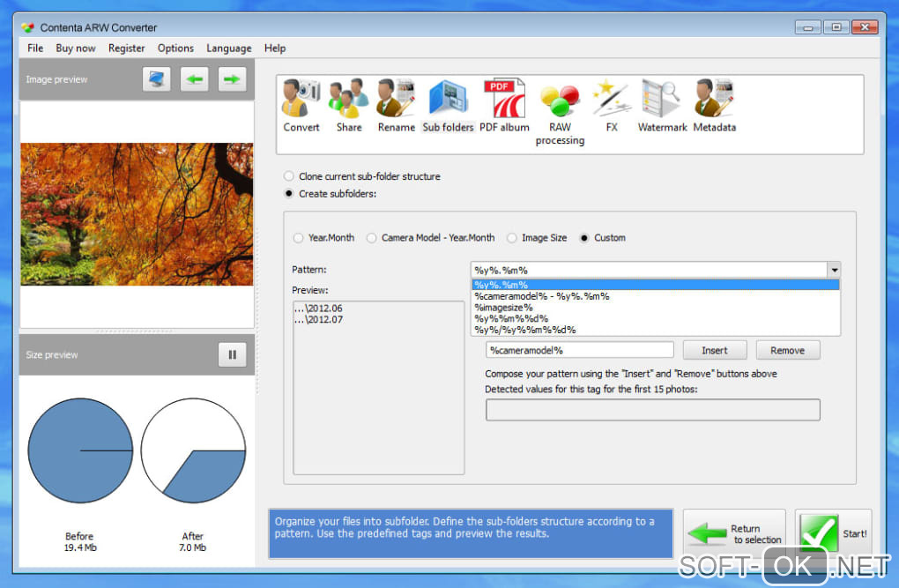Image resolution: width=899 pixels, height=588 pixels.
Task: Open the Metadata tool
Action: click(715, 106)
